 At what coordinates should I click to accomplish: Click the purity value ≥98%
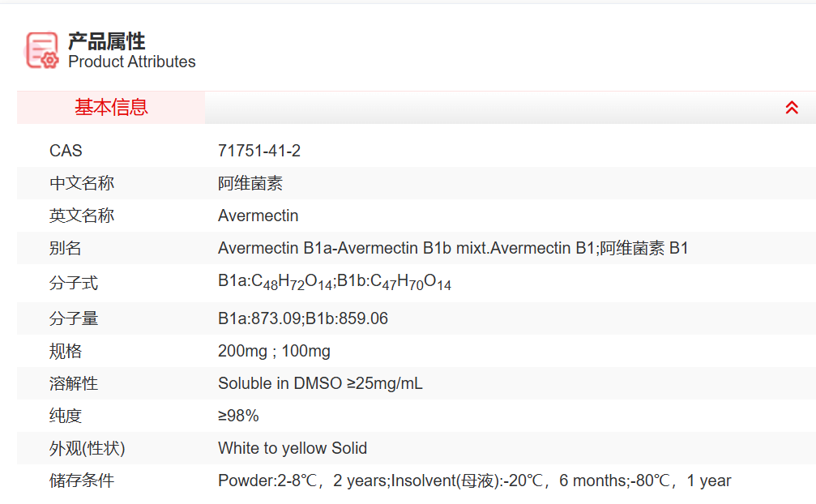[238, 416]
